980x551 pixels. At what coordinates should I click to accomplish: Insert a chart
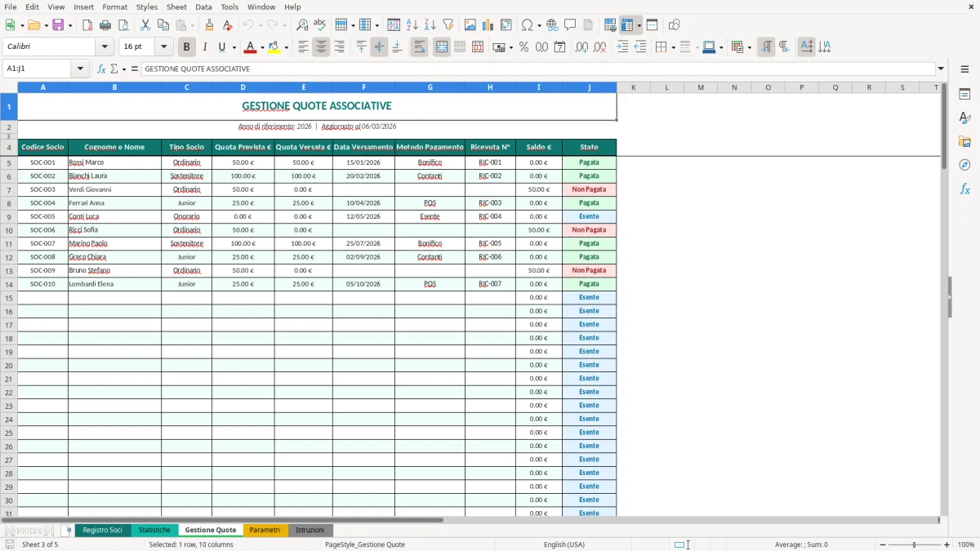tap(488, 25)
